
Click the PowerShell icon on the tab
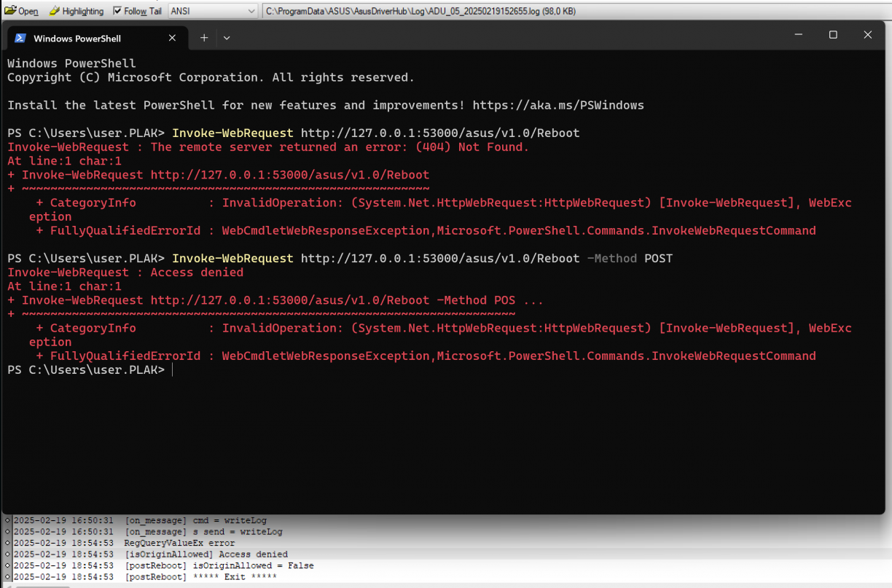[20, 38]
